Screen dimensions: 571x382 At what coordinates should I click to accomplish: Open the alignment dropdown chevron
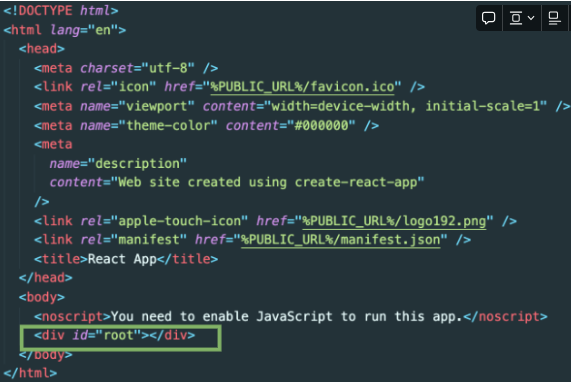531,17
